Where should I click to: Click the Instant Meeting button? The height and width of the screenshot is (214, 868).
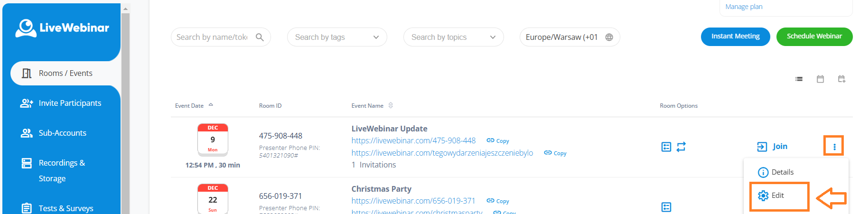point(735,37)
